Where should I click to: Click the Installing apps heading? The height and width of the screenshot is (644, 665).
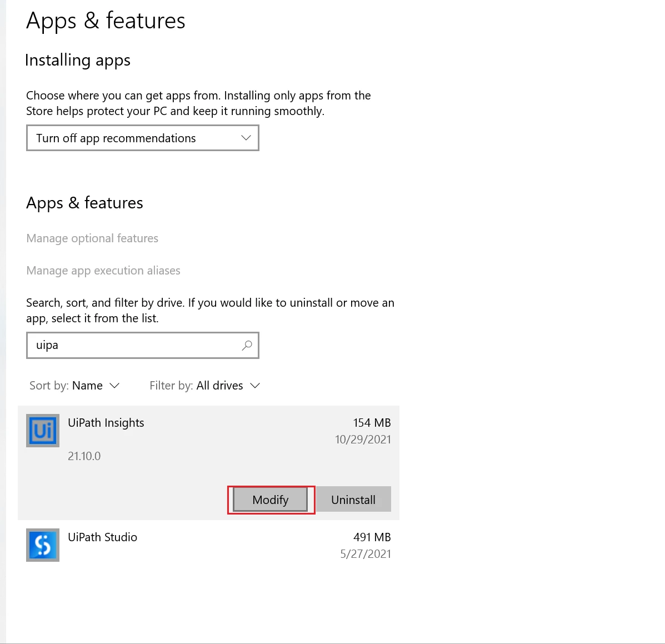78,60
